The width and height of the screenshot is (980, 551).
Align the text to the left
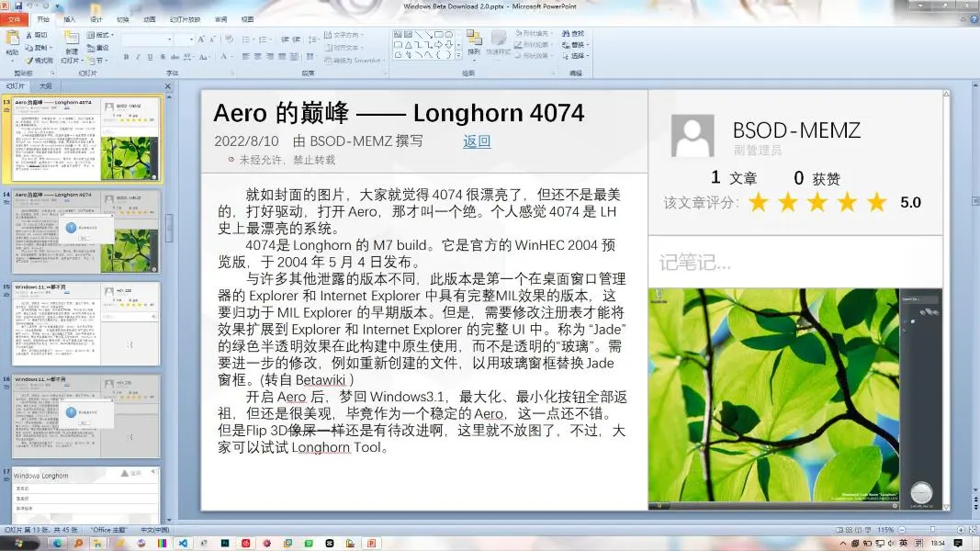[x=245, y=57]
